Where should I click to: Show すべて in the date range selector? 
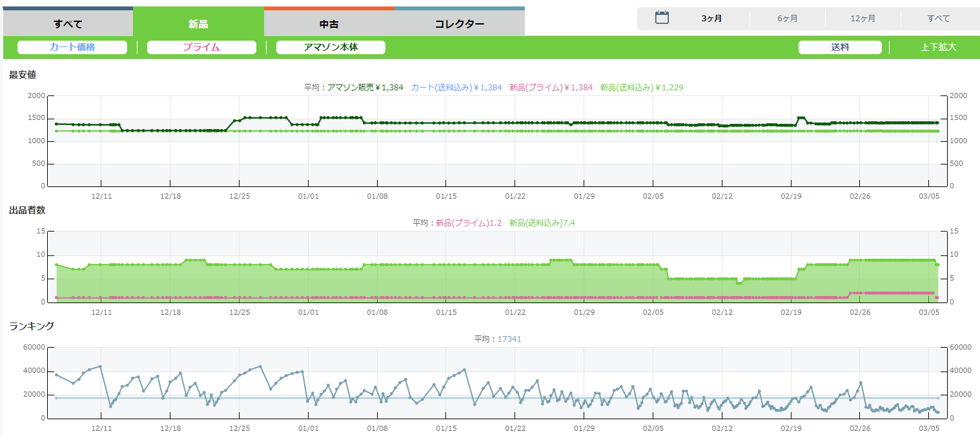[x=938, y=19]
